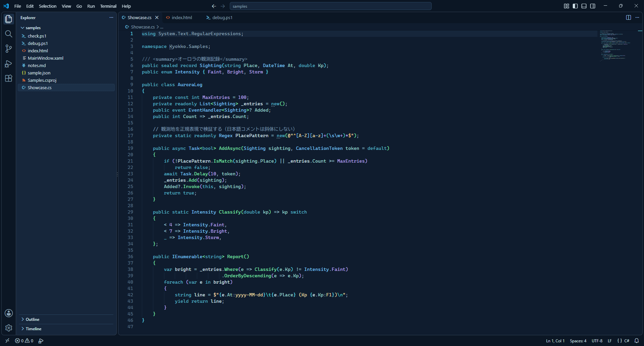This screenshot has width=644, height=346.
Task: Close the Showcase.cs tab
Action: tap(157, 17)
